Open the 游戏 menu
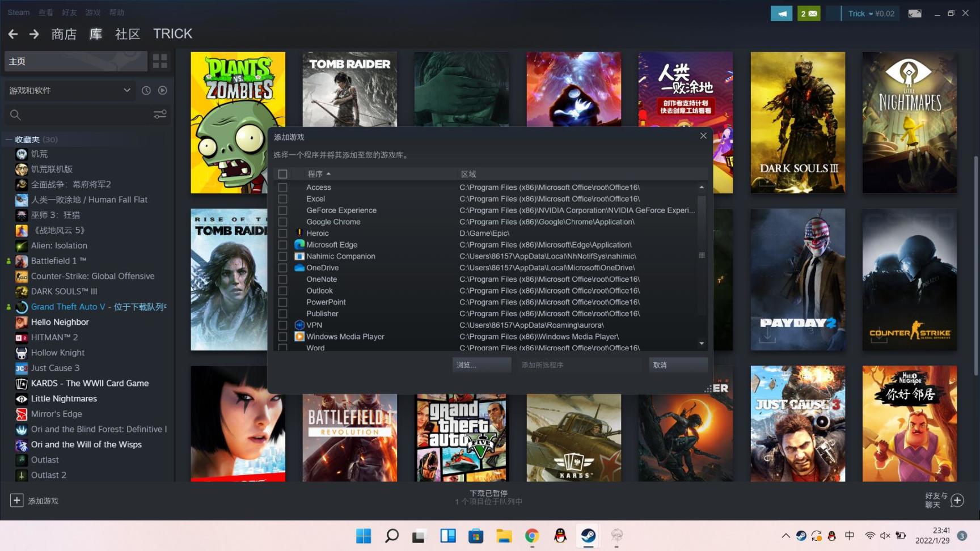This screenshot has width=980, height=551. [x=92, y=12]
